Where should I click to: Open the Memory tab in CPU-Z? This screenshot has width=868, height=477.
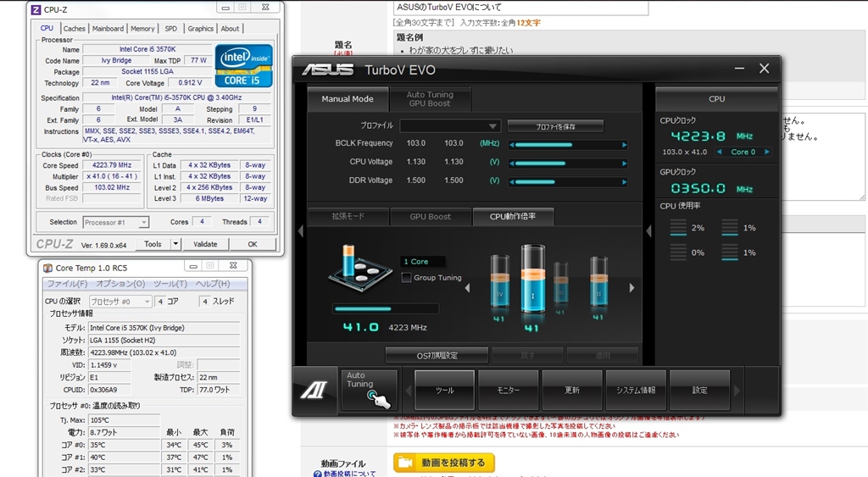[x=142, y=28]
